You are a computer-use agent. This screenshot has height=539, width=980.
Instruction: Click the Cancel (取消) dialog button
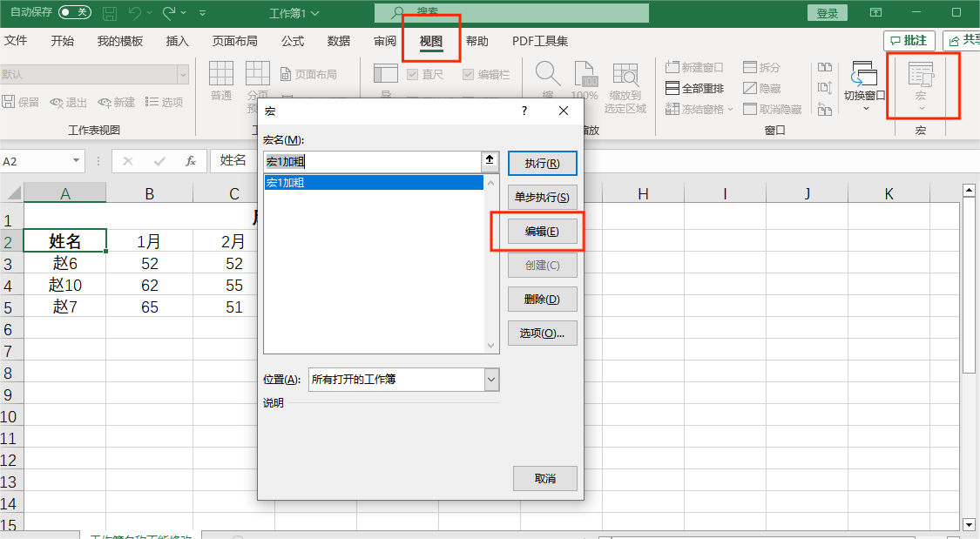(x=544, y=478)
